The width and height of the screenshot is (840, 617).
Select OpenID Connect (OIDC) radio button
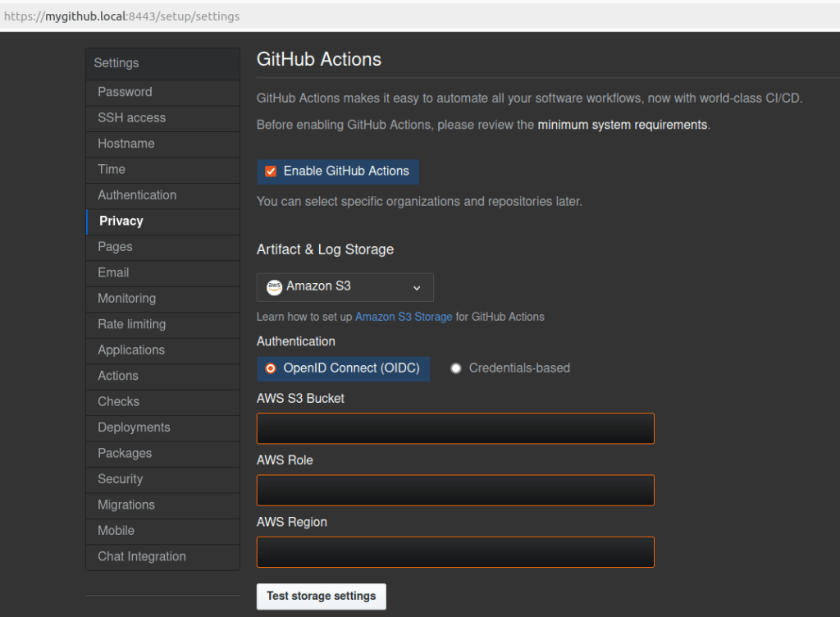pos(271,368)
